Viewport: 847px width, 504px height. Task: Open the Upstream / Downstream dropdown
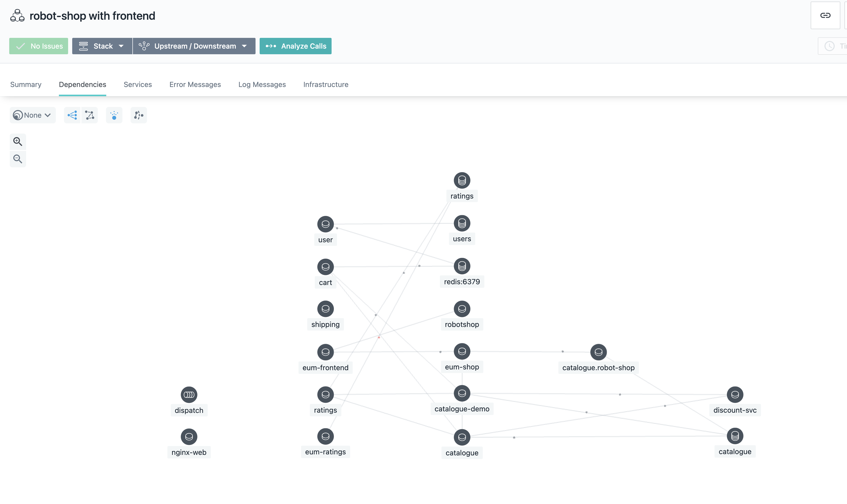tap(194, 46)
